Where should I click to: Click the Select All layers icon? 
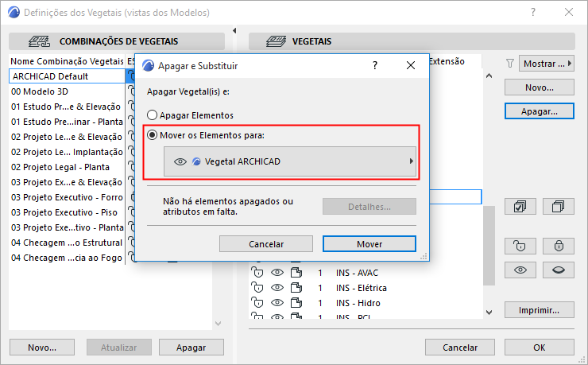[x=520, y=206]
